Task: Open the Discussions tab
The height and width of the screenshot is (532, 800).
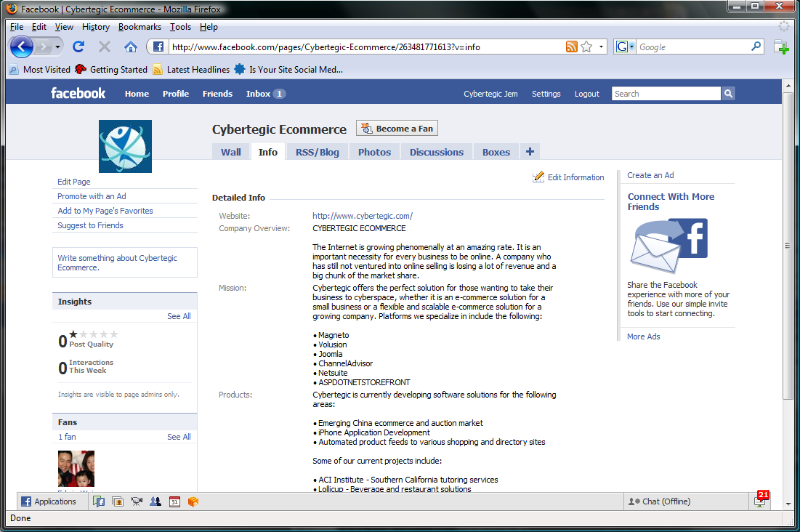Action: tap(437, 152)
